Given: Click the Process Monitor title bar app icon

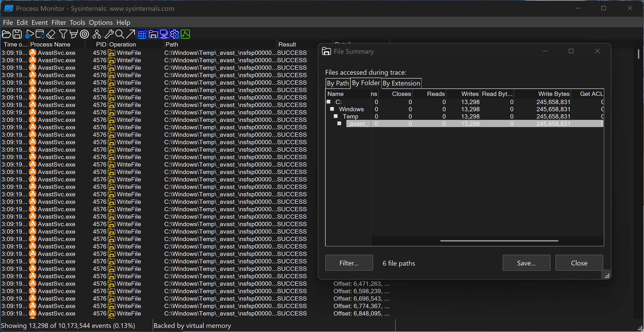Looking at the screenshot, I should tap(9, 8).
